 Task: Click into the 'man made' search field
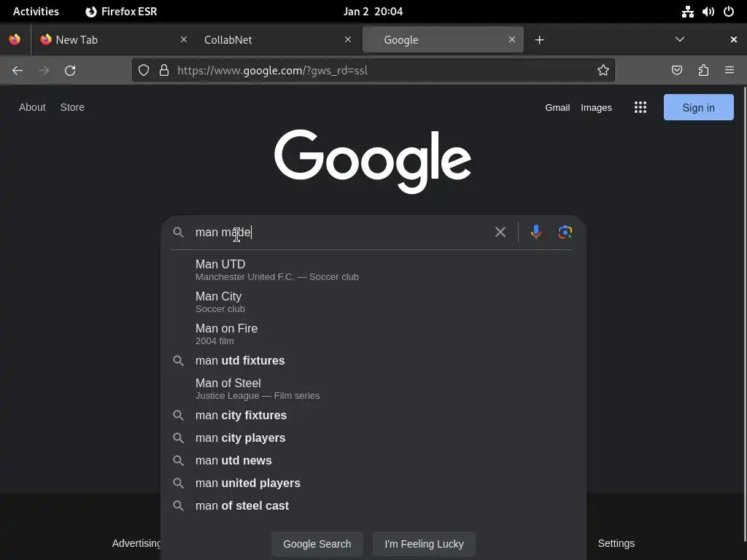pos(341,232)
